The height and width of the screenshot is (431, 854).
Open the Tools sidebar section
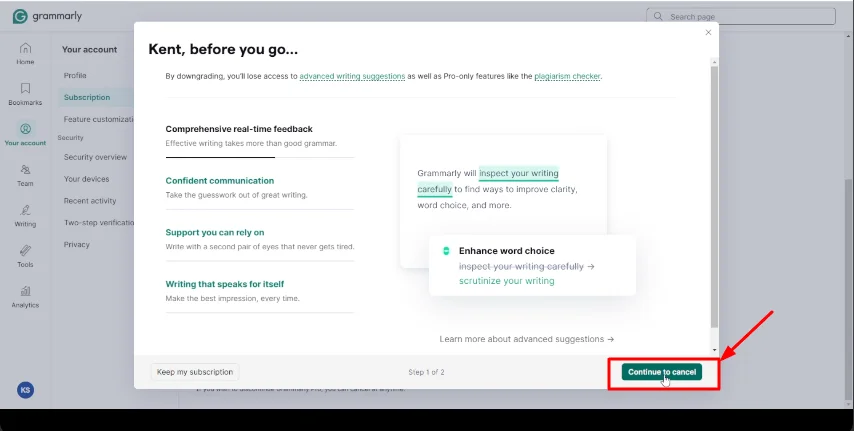(x=25, y=256)
